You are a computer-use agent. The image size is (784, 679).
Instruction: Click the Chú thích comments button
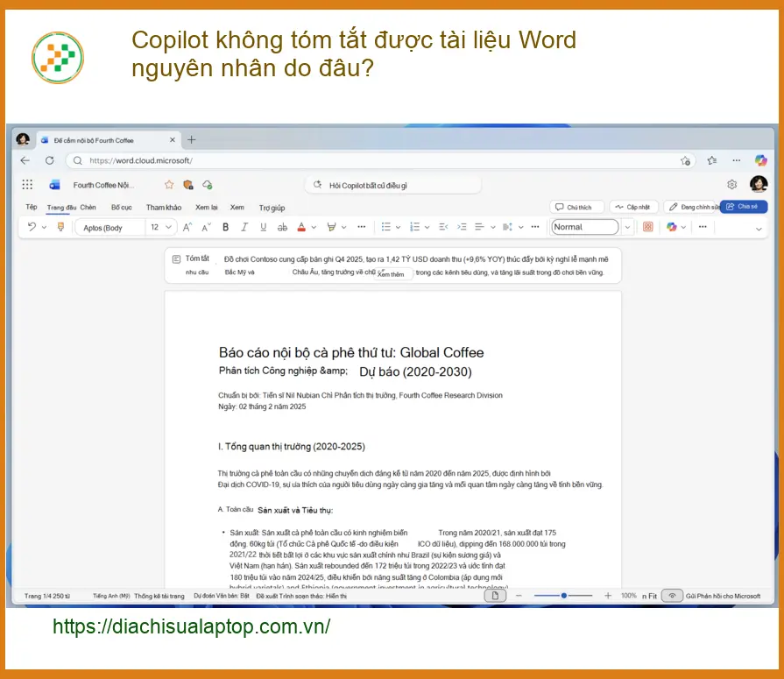point(577,207)
